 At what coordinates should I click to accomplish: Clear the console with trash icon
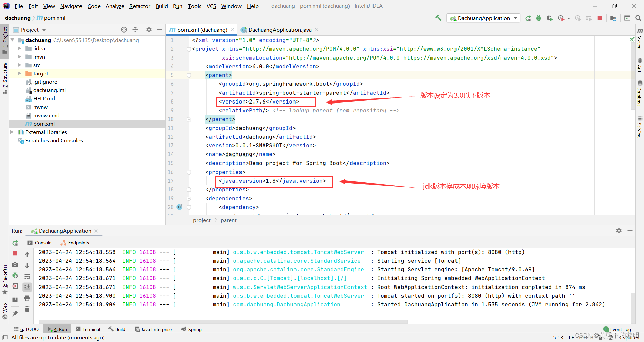point(28,309)
